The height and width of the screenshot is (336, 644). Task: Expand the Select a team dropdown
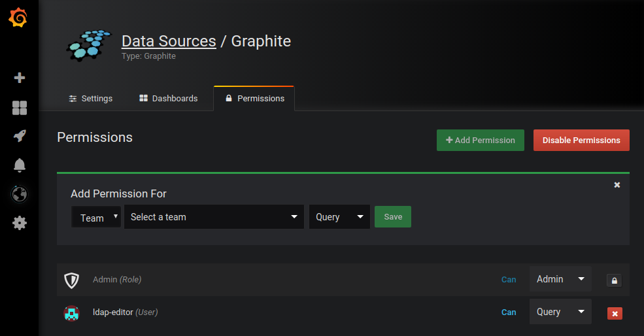[214, 217]
